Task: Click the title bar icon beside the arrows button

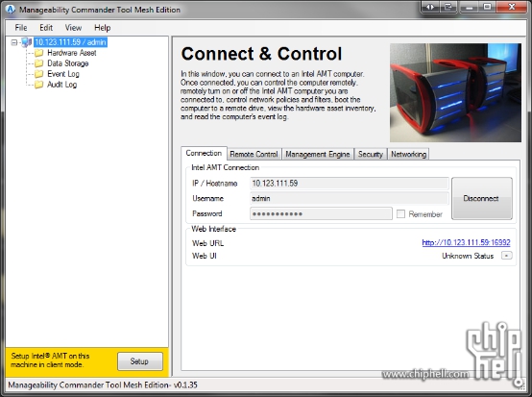Action: coord(448,7)
